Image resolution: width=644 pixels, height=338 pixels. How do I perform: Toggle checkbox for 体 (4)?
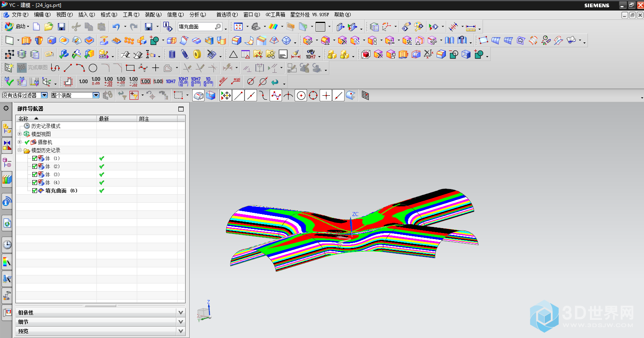point(35,183)
